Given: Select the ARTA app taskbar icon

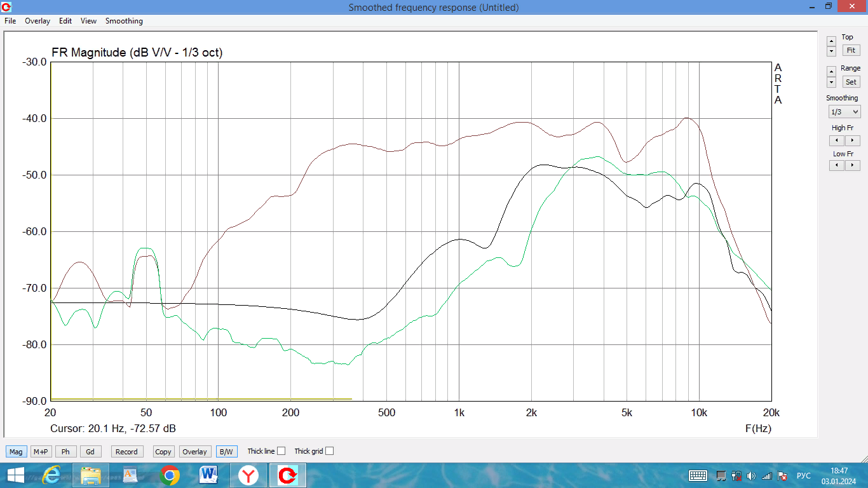Looking at the screenshot, I should [288, 475].
